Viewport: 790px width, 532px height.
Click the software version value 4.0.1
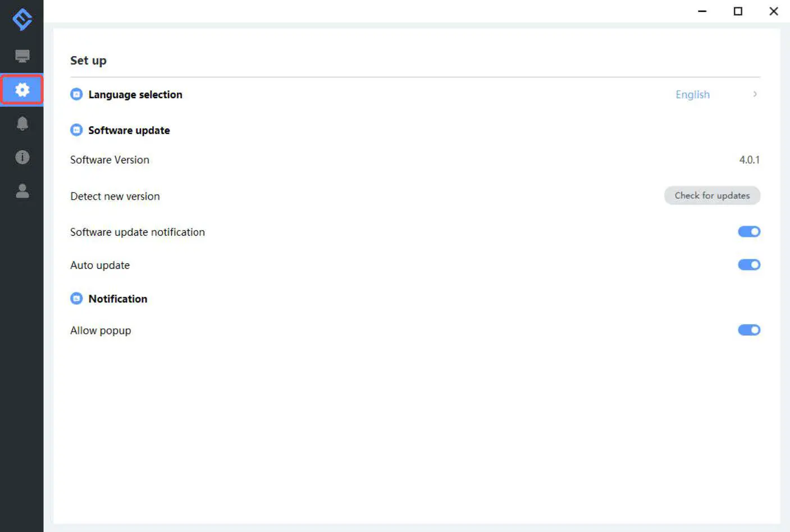(x=750, y=160)
